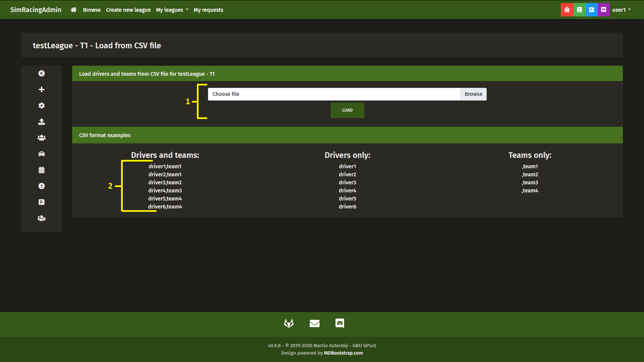Click the Browse navigation menu item
Viewport: 644px width, 362px height.
[x=92, y=10]
